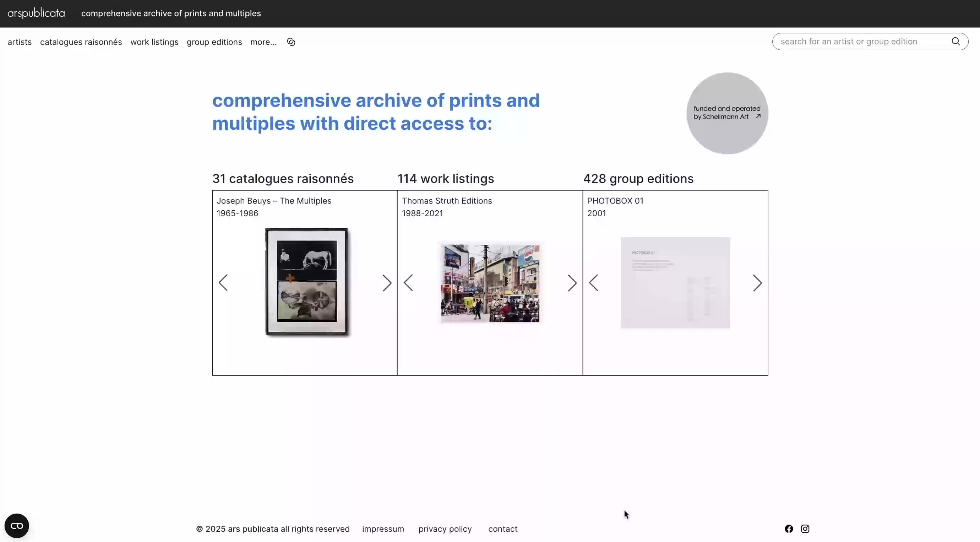Viewport: 980px width, 542px height.
Task: Go back in the Joseph Beuys carousel
Action: (224, 282)
